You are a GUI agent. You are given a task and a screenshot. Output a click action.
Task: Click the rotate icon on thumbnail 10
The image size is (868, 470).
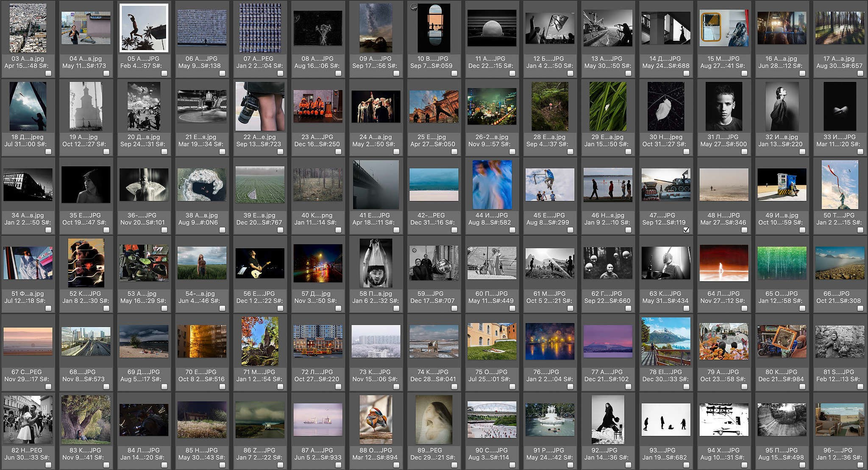tap(414, 6)
